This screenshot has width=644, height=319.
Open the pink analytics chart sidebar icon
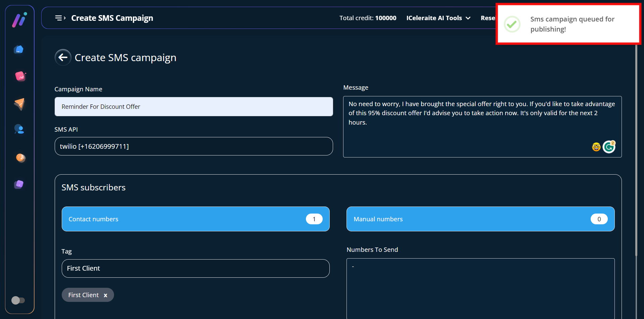tap(20, 77)
